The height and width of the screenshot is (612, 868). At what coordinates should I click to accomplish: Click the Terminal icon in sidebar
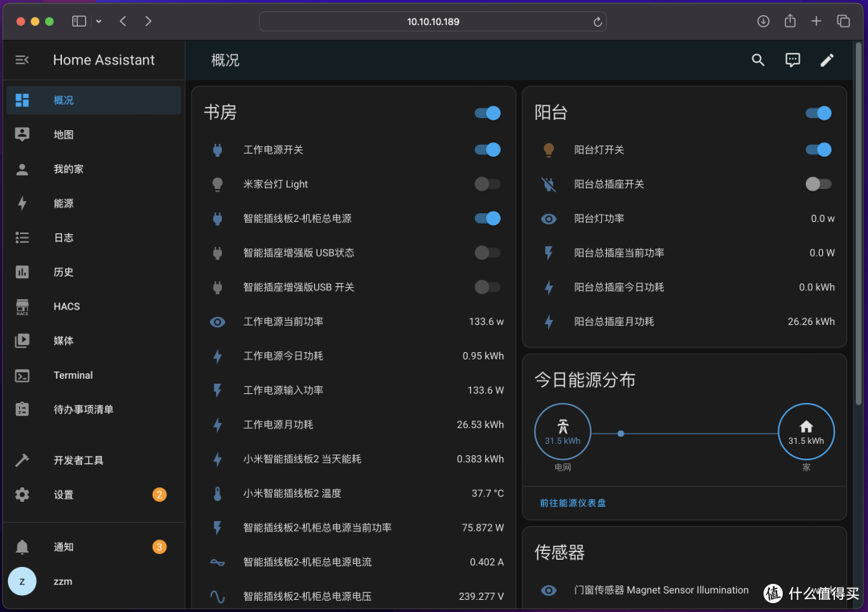pyautogui.click(x=23, y=376)
